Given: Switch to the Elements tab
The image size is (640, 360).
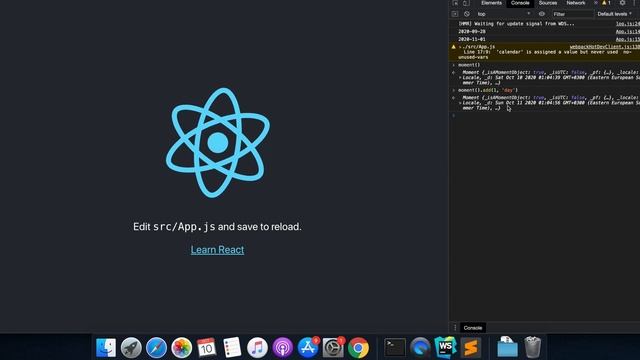Looking at the screenshot, I should point(491,3).
